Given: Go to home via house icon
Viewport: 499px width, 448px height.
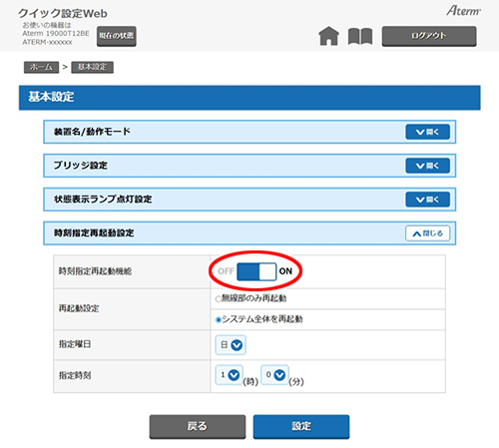Looking at the screenshot, I should (328, 36).
